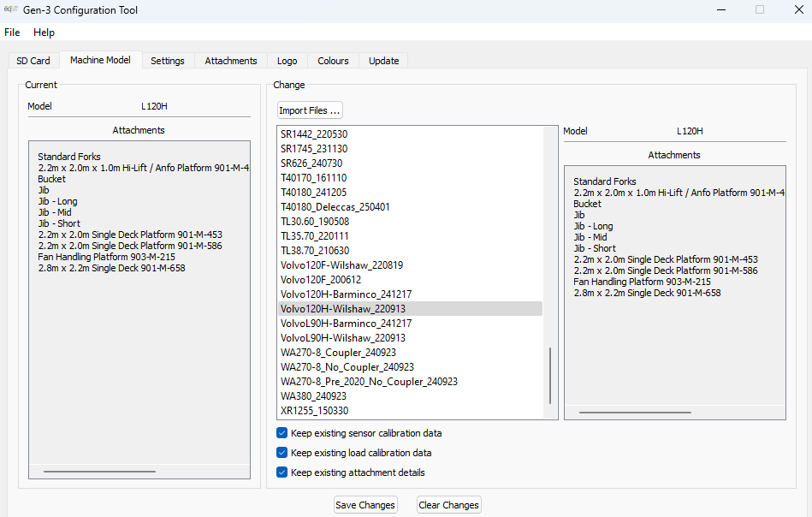Screen dimensions: 812x517
Task: Select Volvo120H-Barminco_241217 model
Action: coord(410,294)
